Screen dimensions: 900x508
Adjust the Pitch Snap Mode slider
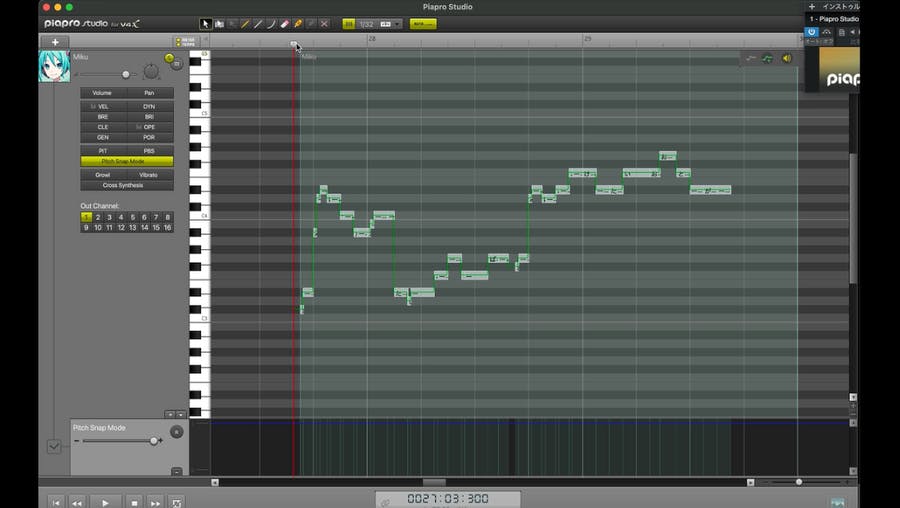pyautogui.click(x=153, y=441)
